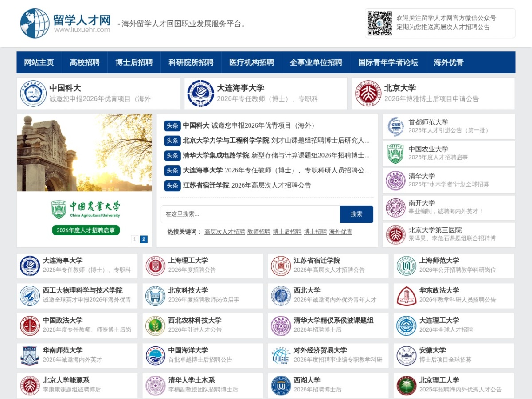Image resolution: width=532 pixels, height=399 pixels.
Task: Click 华东政法大学 logo
Action: click(x=407, y=296)
